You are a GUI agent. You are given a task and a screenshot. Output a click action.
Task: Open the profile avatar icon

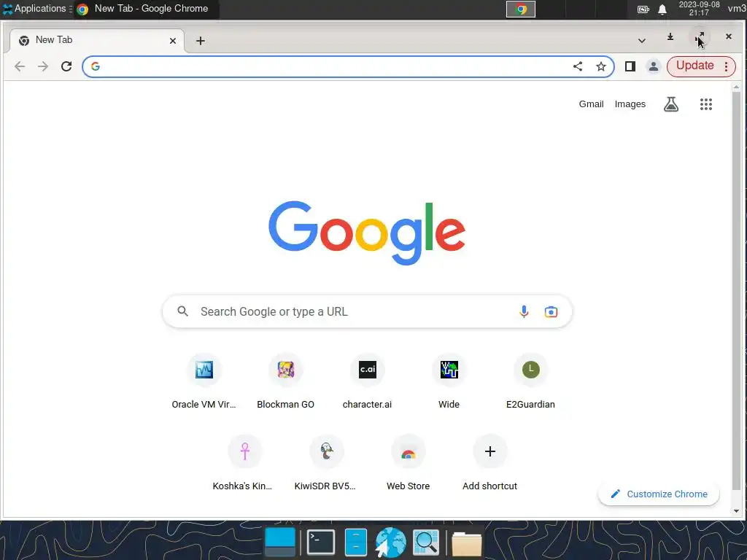coord(654,66)
